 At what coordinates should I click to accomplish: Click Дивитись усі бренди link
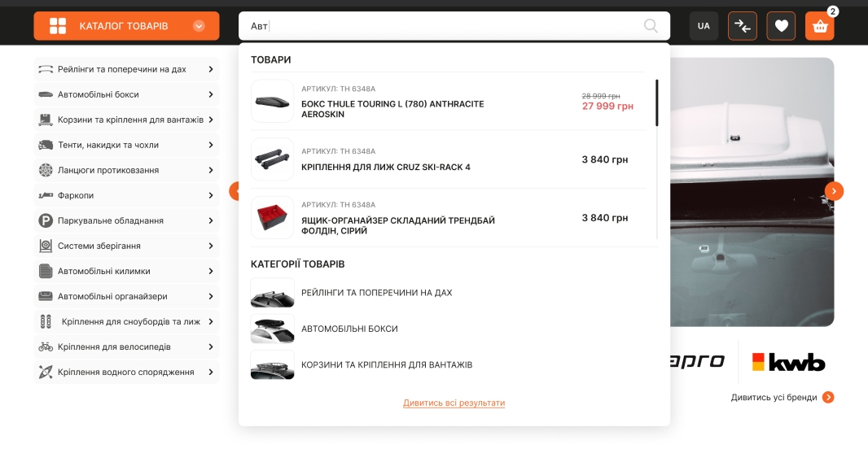[774, 397]
